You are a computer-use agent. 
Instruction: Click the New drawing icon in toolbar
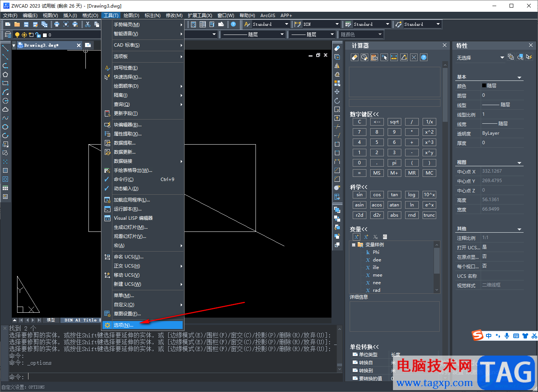point(8,24)
